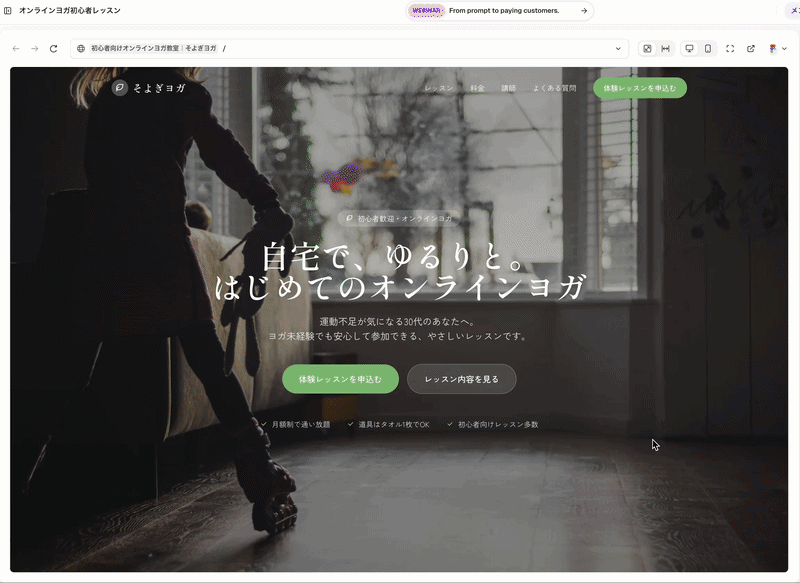Toggle the sidebar panel icon
The image size is (800, 583).
coord(8,10)
